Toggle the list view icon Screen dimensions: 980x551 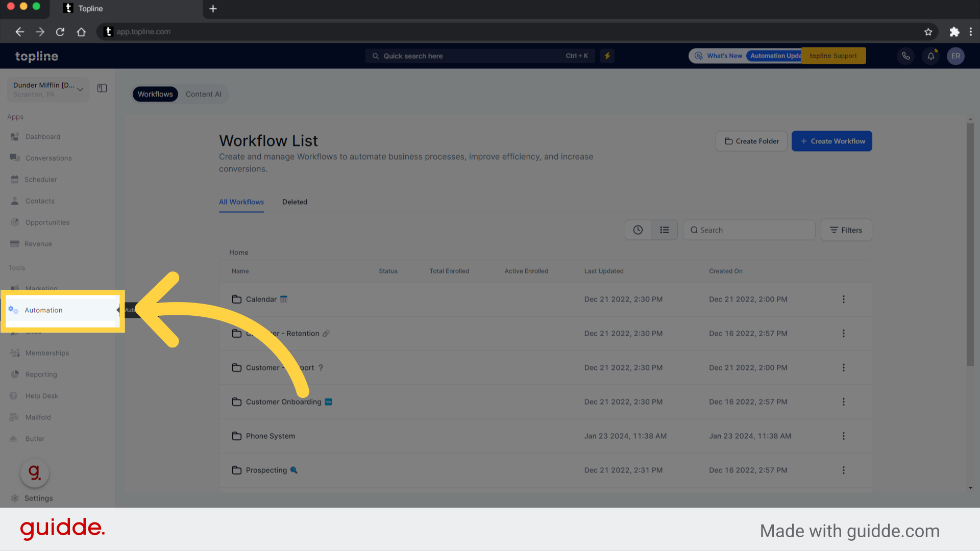point(665,230)
